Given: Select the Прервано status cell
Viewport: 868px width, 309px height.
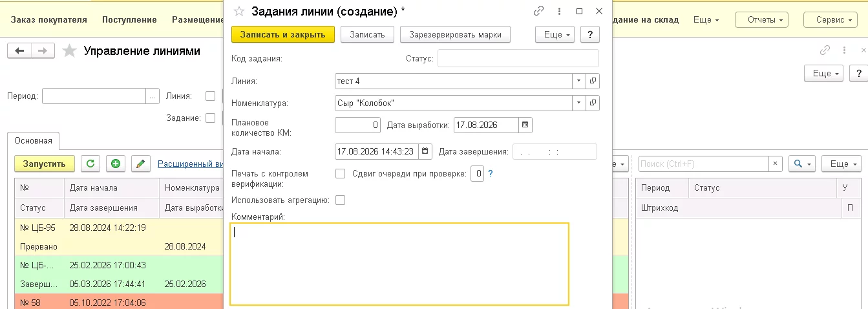Looking at the screenshot, I should 39,247.
